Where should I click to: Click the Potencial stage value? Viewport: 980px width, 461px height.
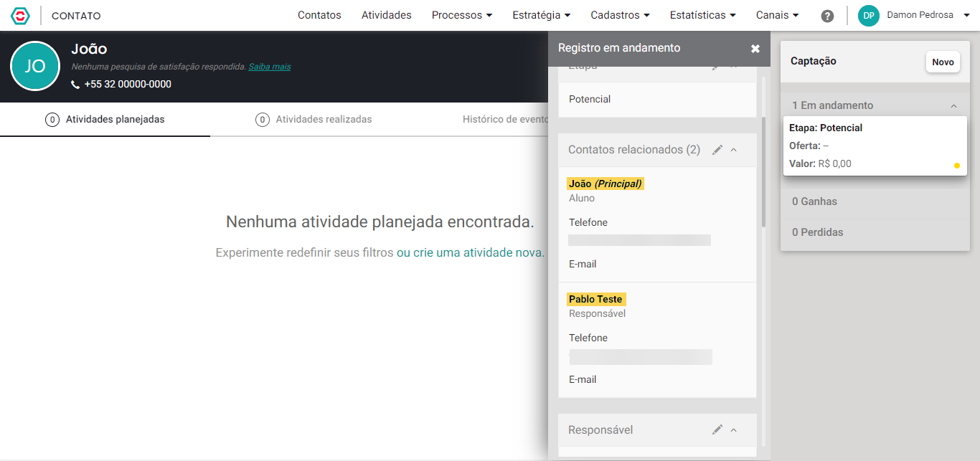click(590, 99)
